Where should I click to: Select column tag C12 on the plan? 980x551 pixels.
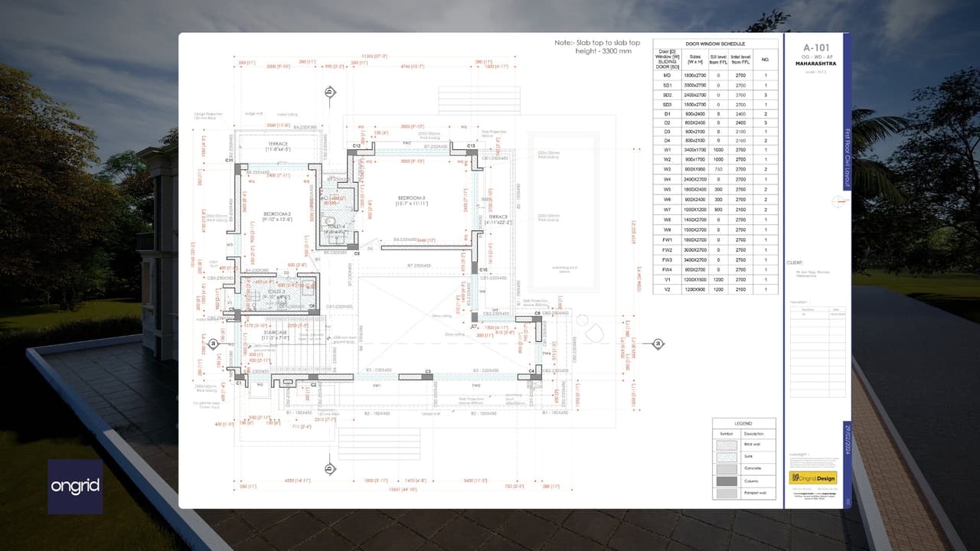tap(357, 145)
